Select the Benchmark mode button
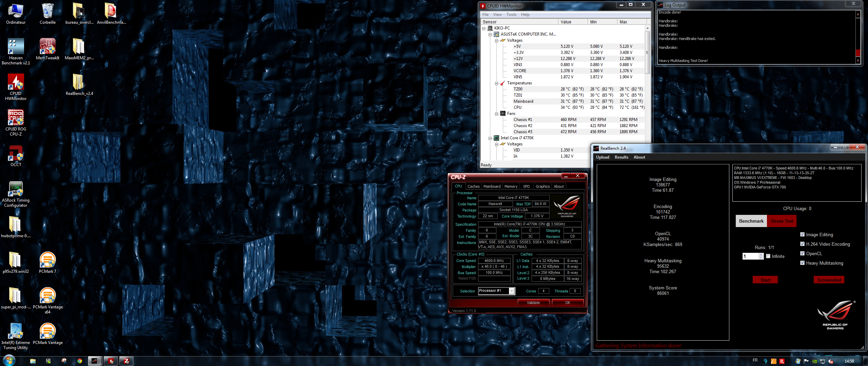Viewport: 868px width, 366px height. (751, 221)
